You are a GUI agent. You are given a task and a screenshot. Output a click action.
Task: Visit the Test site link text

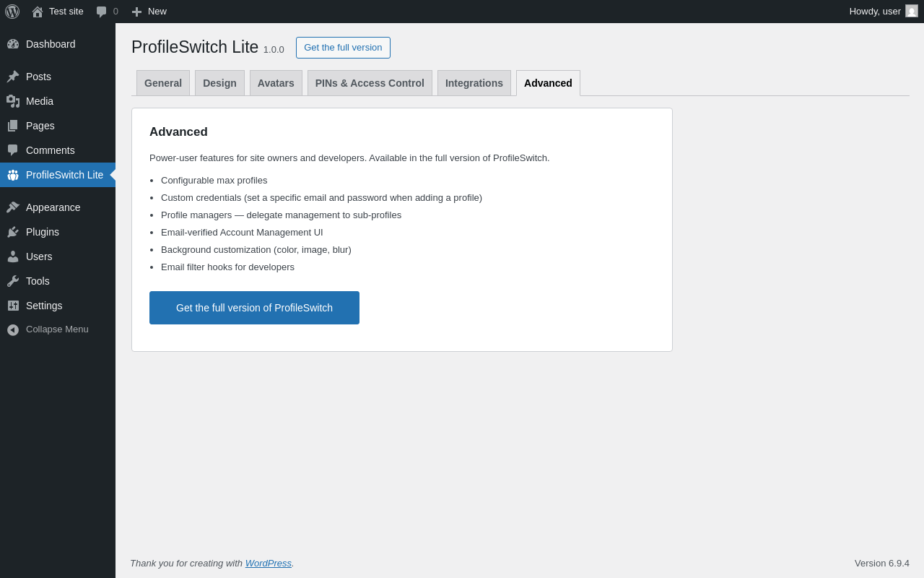tap(66, 11)
